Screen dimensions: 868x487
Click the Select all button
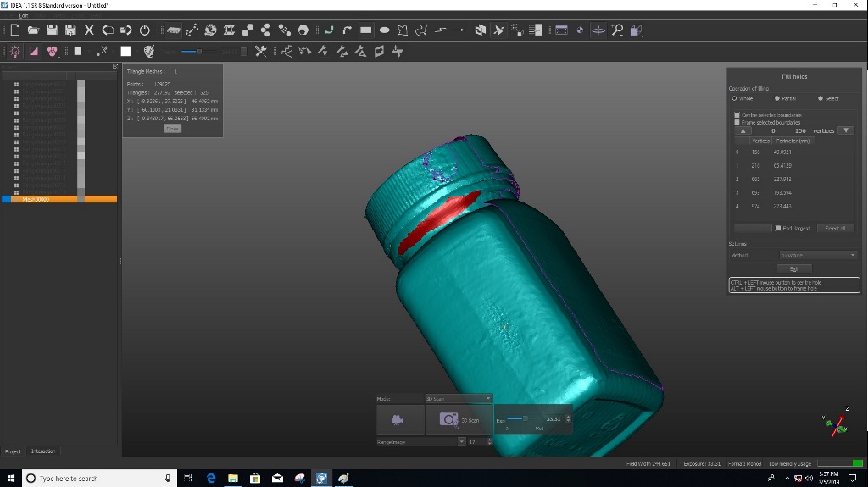point(835,228)
